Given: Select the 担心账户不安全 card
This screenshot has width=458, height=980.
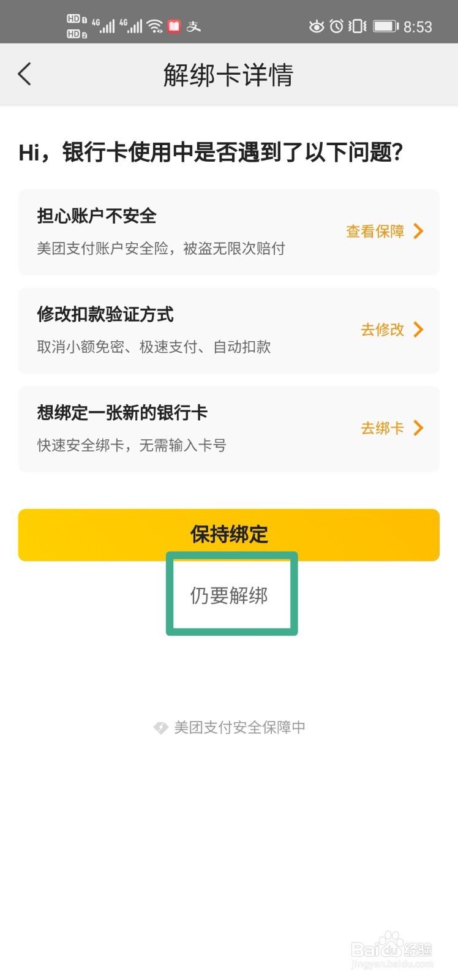Looking at the screenshot, I should [229, 232].
